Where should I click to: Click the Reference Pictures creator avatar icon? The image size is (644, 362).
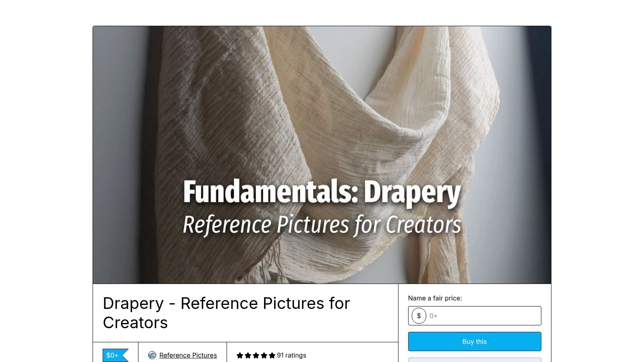click(x=152, y=355)
